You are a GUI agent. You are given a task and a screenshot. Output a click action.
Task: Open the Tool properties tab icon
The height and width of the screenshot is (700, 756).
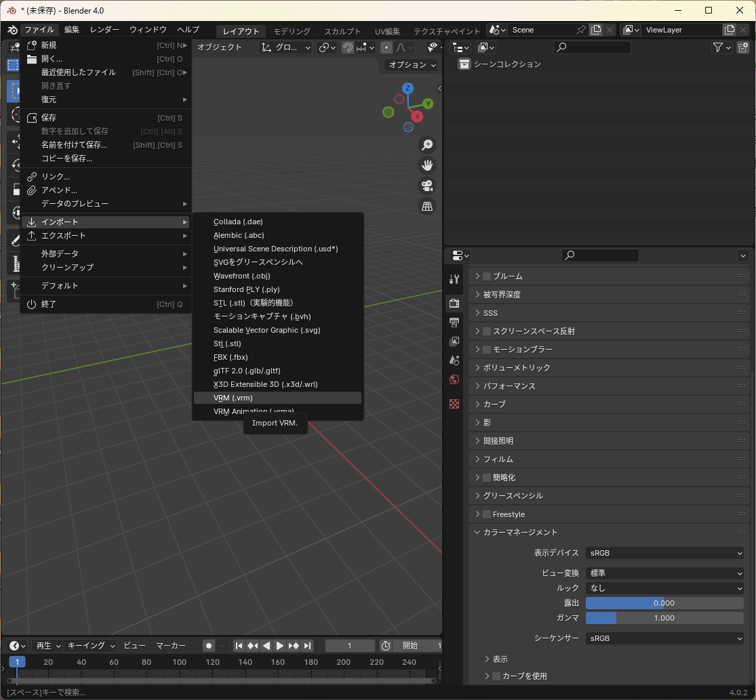[454, 279]
